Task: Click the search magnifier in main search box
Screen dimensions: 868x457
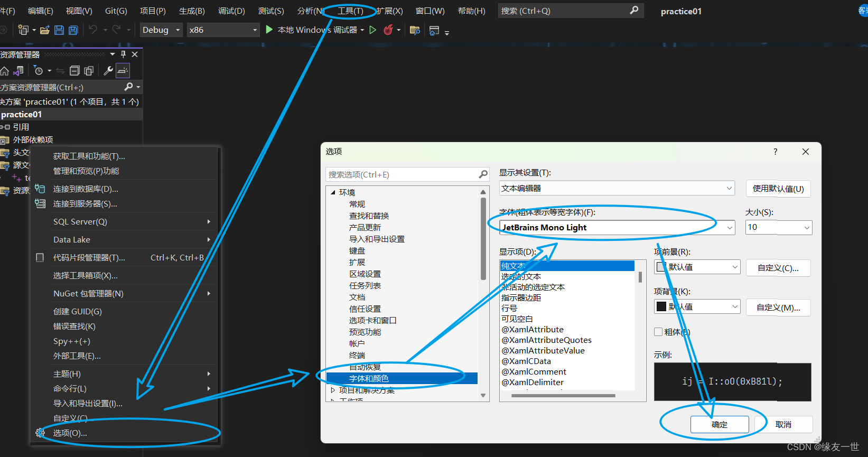Action: [x=634, y=10]
